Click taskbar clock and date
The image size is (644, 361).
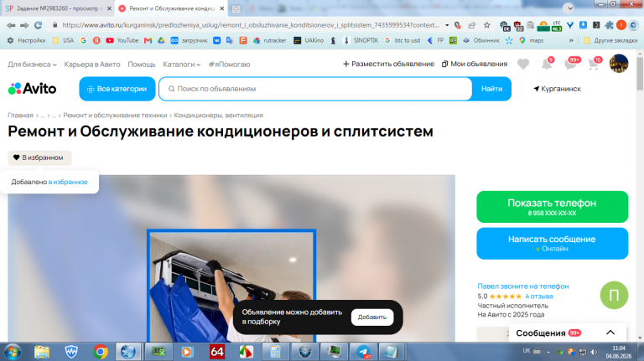click(619, 352)
